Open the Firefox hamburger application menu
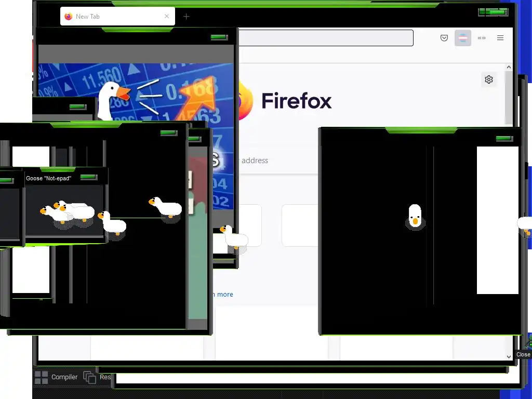Viewport: 532px width, 399px height. click(500, 38)
